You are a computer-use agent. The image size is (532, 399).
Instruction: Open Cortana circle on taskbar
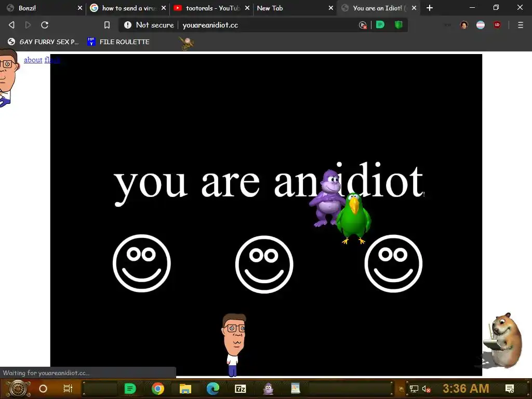43,389
